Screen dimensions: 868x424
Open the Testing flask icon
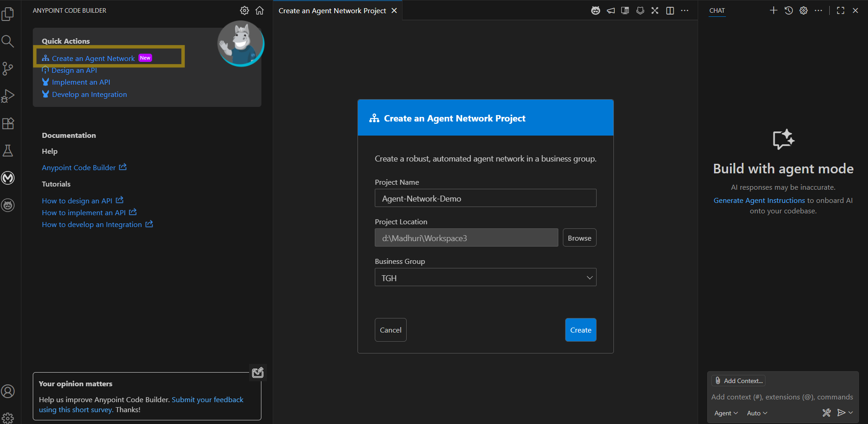pos(8,151)
